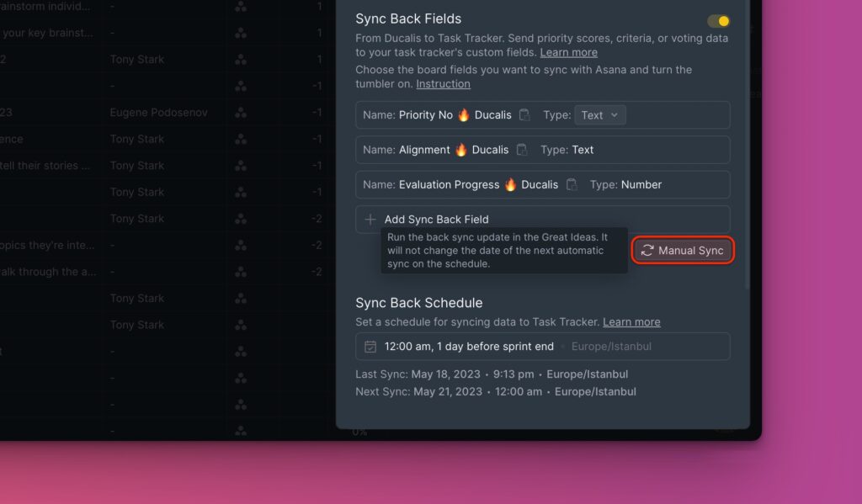The height and width of the screenshot is (504, 862).
Task: Open Learn more link under Sync Back Fields
Action: 568,53
